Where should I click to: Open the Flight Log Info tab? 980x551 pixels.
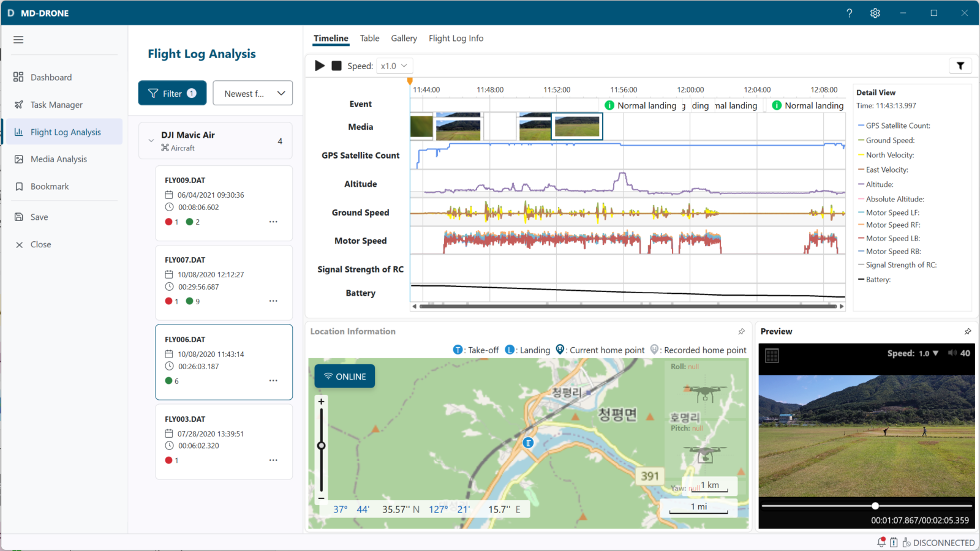coord(456,38)
